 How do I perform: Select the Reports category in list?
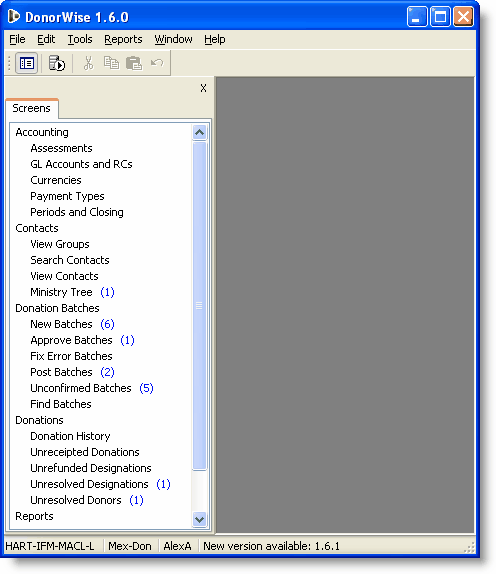pos(34,516)
